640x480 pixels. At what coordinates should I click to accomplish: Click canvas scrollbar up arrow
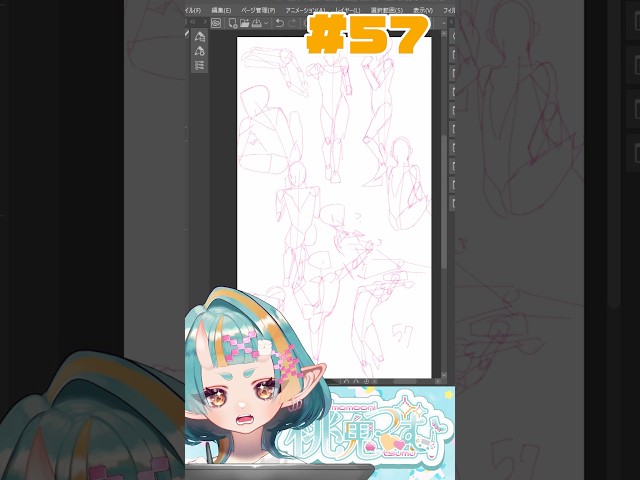pyautogui.click(x=444, y=34)
